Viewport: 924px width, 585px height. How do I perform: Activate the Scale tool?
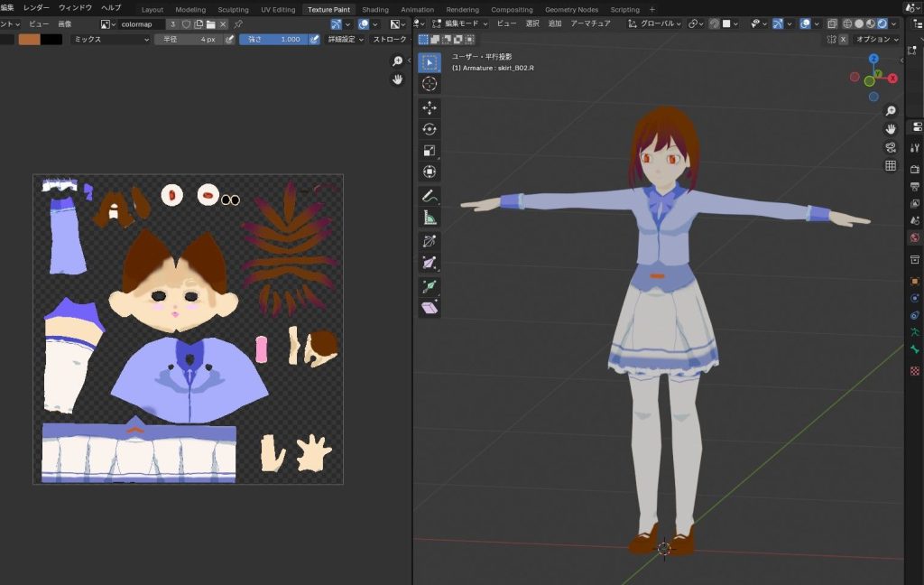coord(430,151)
